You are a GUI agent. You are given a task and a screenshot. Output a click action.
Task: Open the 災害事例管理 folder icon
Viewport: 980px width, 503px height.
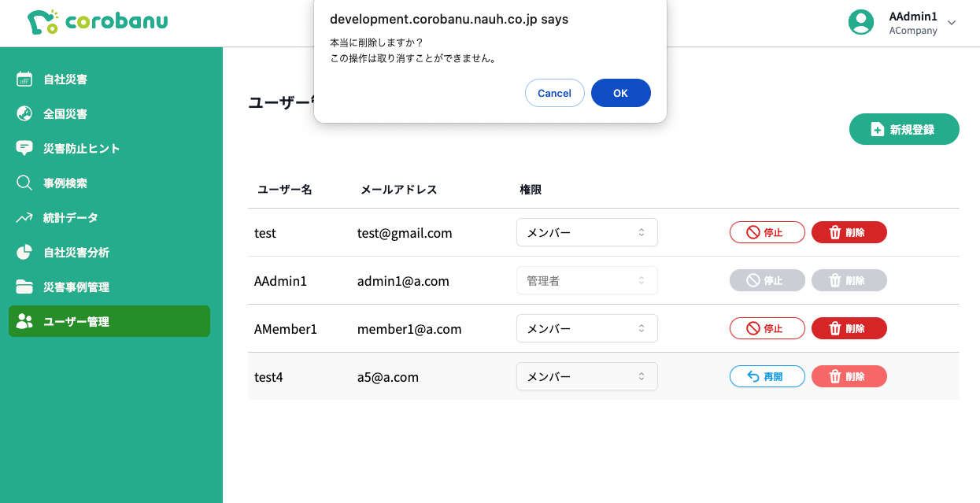tap(24, 287)
